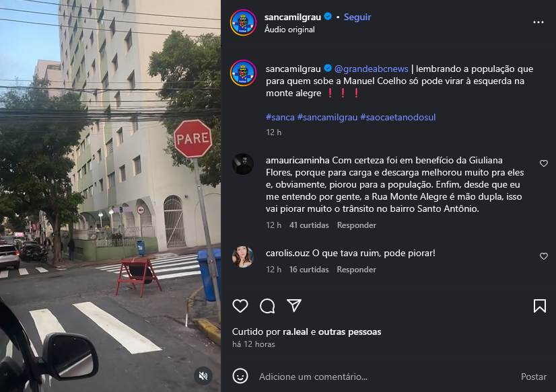This screenshot has width=556, height=392.
Task: Save post with bookmark icon
Action: point(540,306)
